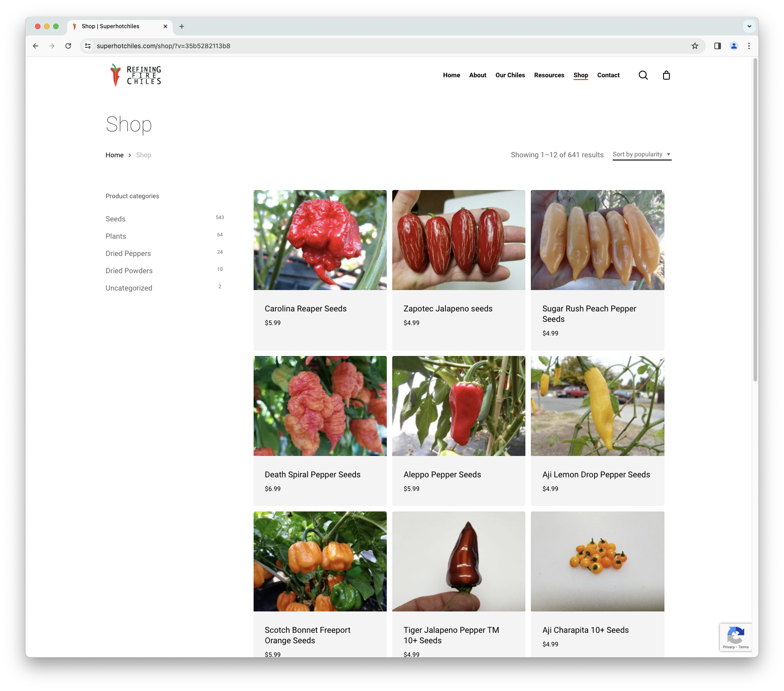Click reCAPTCHA Privacy link
The height and width of the screenshot is (691, 784).
(729, 647)
